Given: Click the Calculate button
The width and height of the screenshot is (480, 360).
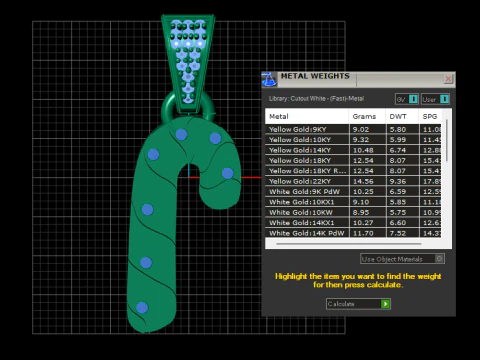Looking at the screenshot, I should point(358,304).
